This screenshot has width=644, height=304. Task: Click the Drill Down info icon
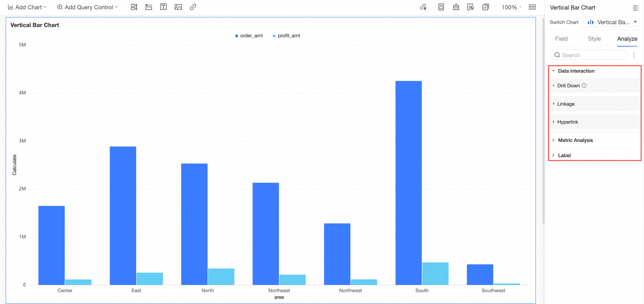click(584, 86)
